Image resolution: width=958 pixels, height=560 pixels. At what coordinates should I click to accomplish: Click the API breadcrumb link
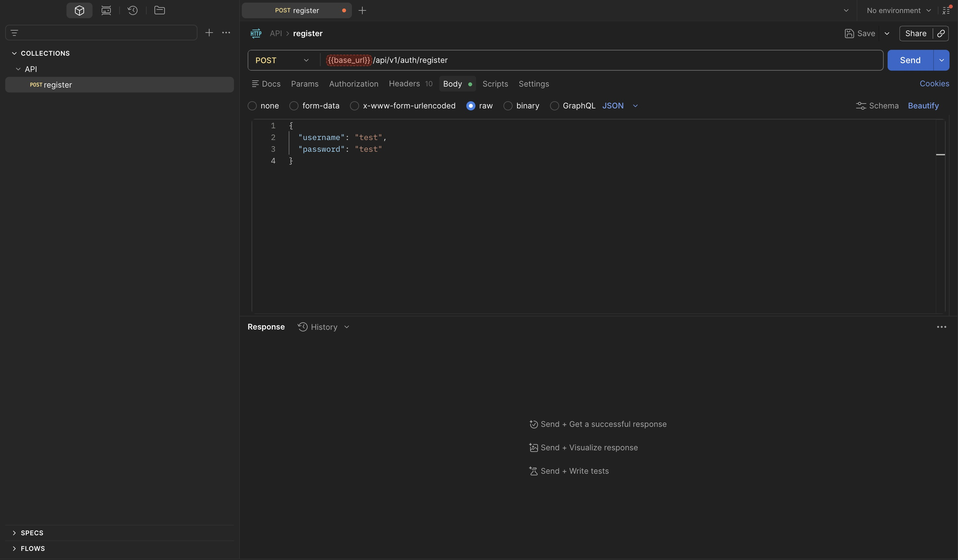[276, 34]
